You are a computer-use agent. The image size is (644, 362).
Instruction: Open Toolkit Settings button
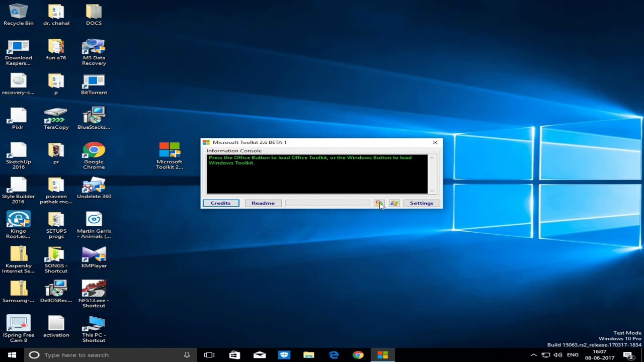tap(422, 203)
